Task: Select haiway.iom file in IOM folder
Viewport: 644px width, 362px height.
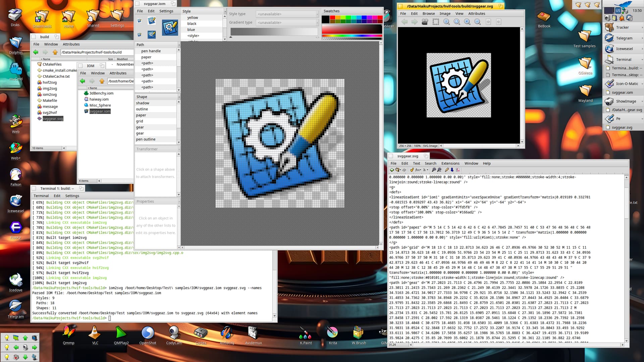Action: pyautogui.click(x=99, y=100)
